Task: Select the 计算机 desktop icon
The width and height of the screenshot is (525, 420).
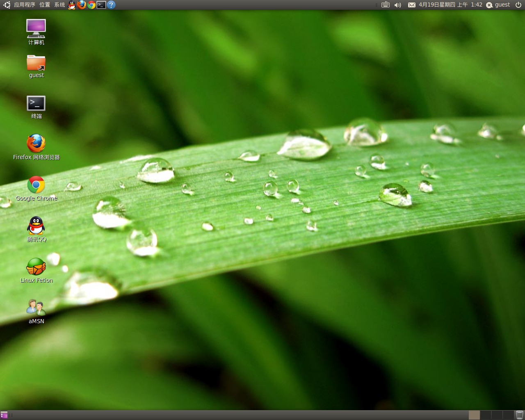Action: 36,32
